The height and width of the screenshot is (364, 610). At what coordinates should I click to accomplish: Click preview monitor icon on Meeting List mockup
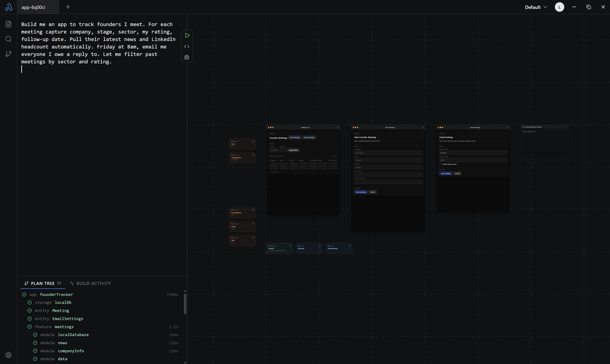(338, 127)
